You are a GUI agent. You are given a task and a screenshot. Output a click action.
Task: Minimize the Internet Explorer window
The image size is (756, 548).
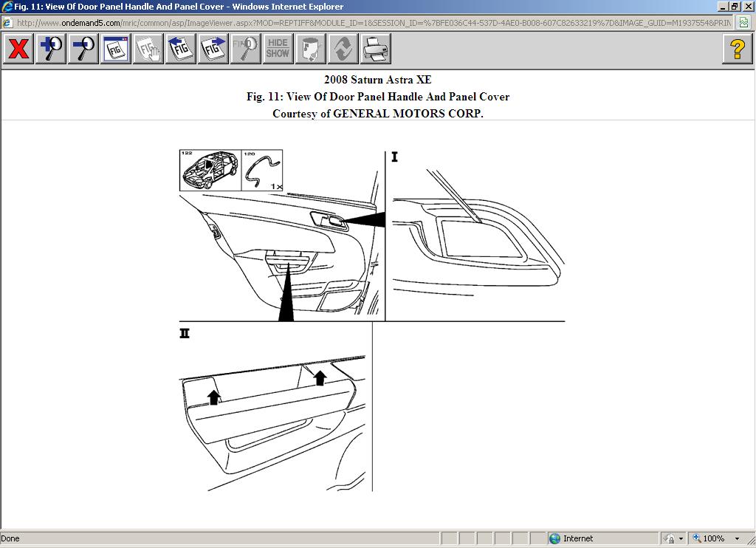tap(723, 6)
